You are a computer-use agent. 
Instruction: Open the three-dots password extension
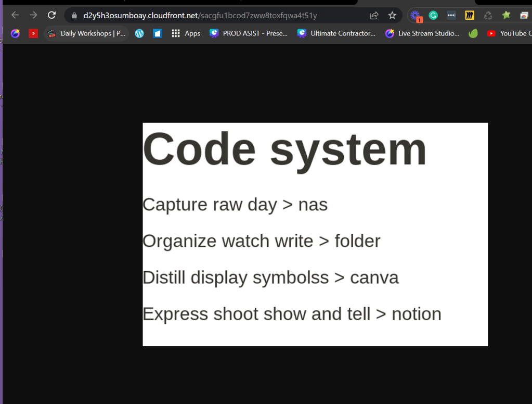pyautogui.click(x=451, y=15)
